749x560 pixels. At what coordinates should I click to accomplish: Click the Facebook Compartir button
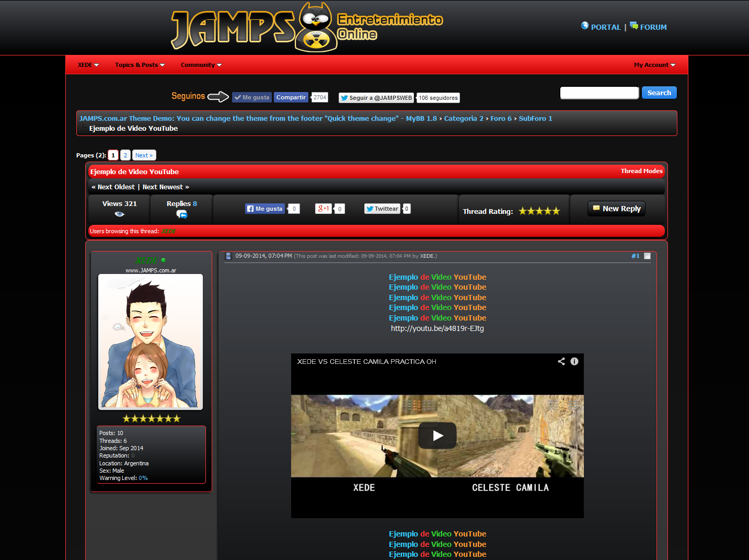(291, 97)
